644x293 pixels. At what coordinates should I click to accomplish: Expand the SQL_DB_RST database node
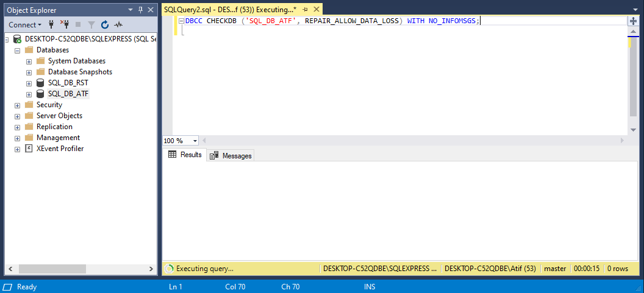click(29, 83)
